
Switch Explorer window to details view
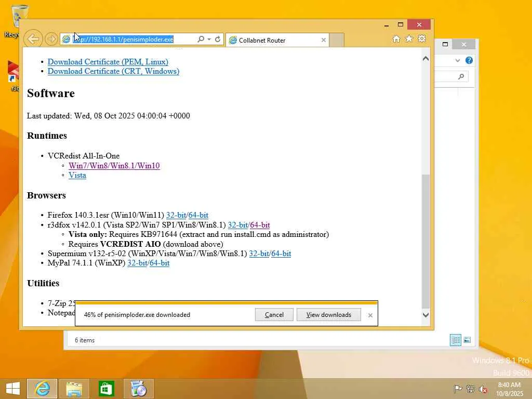[x=455, y=340]
